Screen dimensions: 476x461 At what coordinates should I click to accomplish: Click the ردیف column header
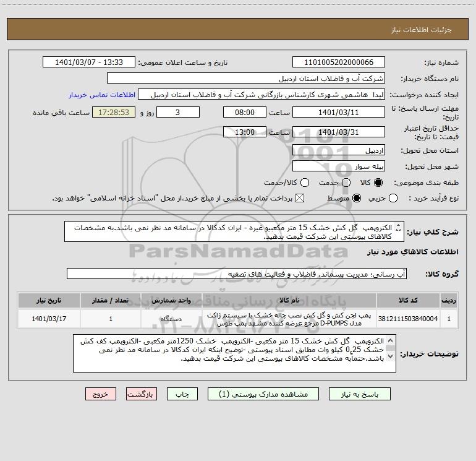449,300
